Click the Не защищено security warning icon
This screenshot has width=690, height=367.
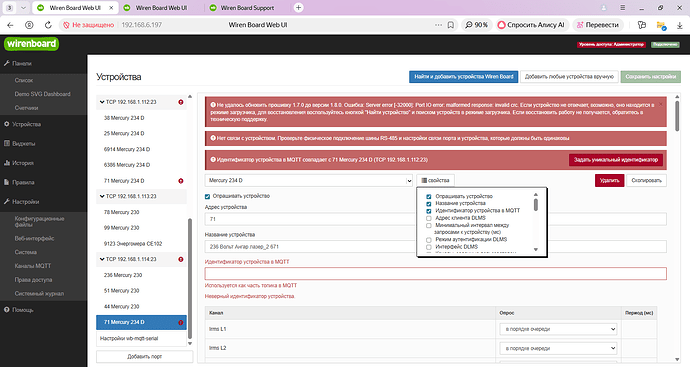[66, 25]
